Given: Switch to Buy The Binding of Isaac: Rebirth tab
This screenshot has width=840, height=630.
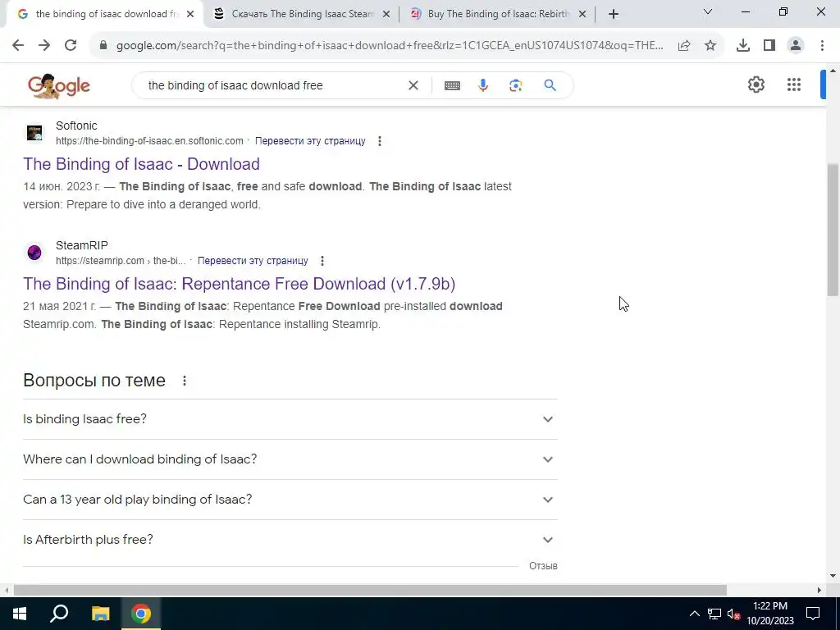Looking at the screenshot, I should coord(498,14).
